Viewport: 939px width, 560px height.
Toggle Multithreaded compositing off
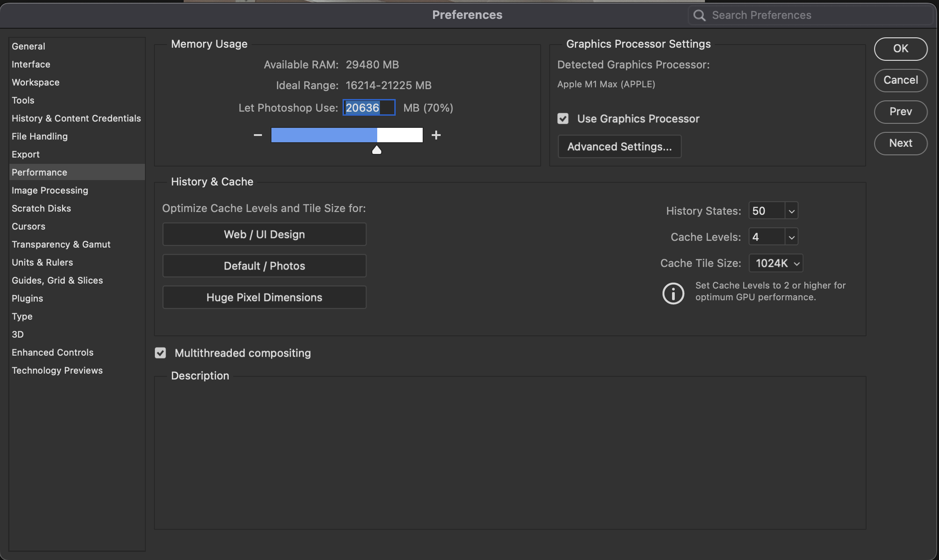[160, 353]
